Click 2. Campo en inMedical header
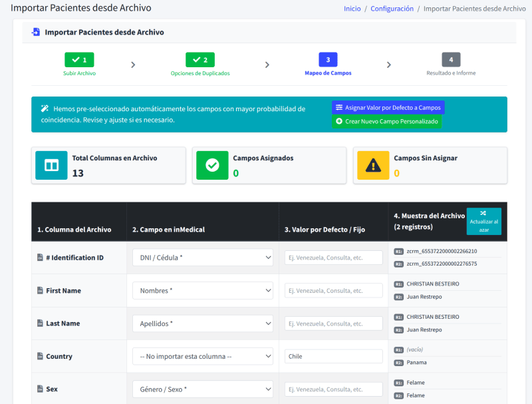The image size is (532, 404). point(169,230)
